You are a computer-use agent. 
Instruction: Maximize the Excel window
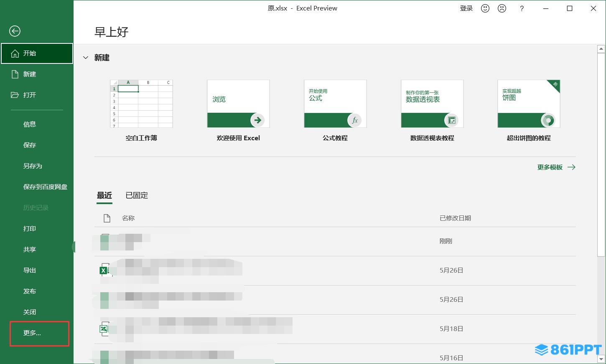click(x=569, y=8)
